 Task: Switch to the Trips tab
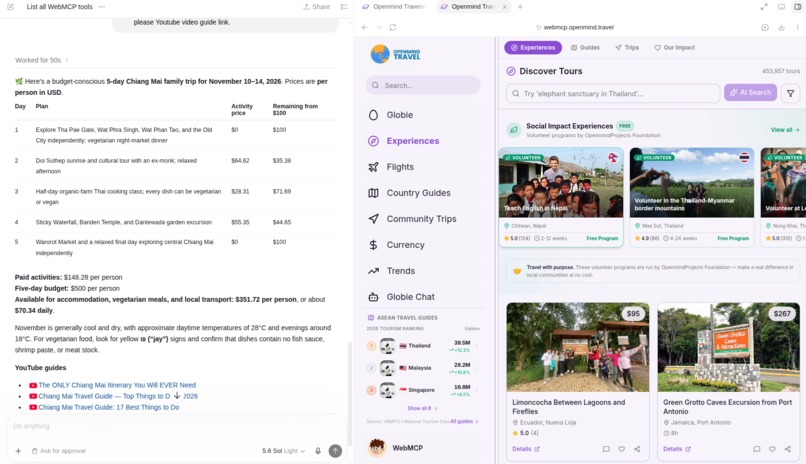627,47
